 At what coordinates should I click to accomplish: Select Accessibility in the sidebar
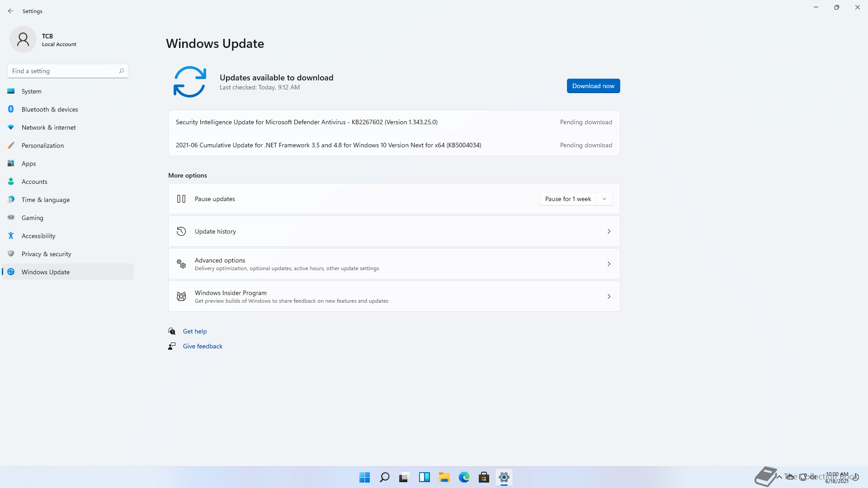click(68, 236)
